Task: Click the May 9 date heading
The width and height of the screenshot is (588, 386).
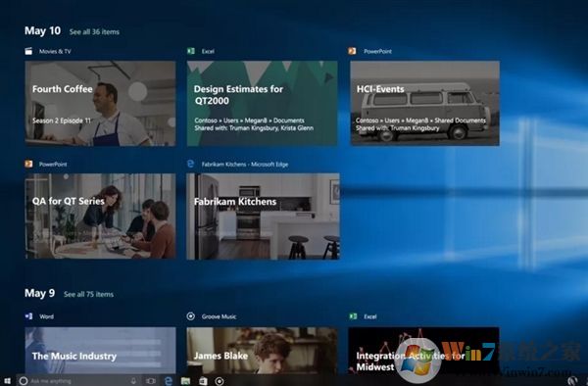Action: (x=39, y=293)
